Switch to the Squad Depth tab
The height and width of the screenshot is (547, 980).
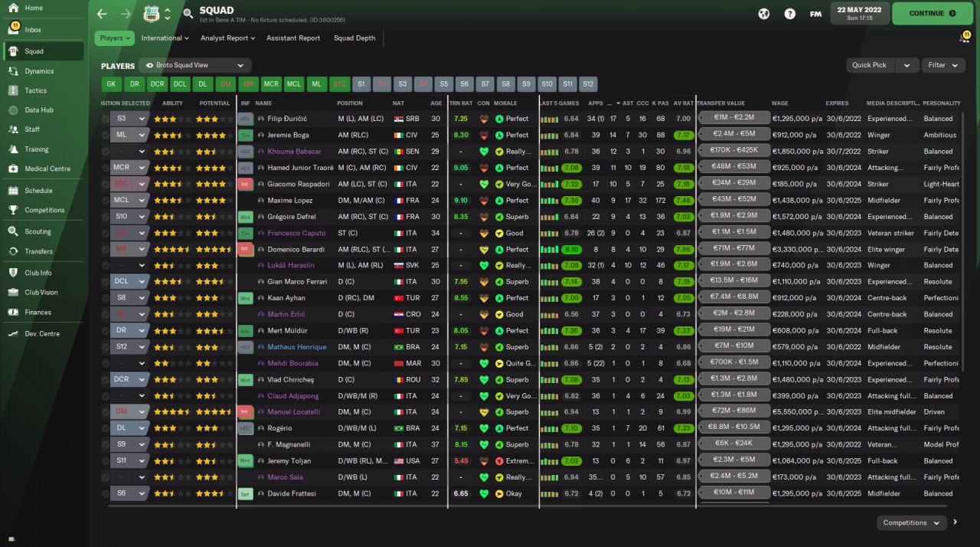click(354, 38)
